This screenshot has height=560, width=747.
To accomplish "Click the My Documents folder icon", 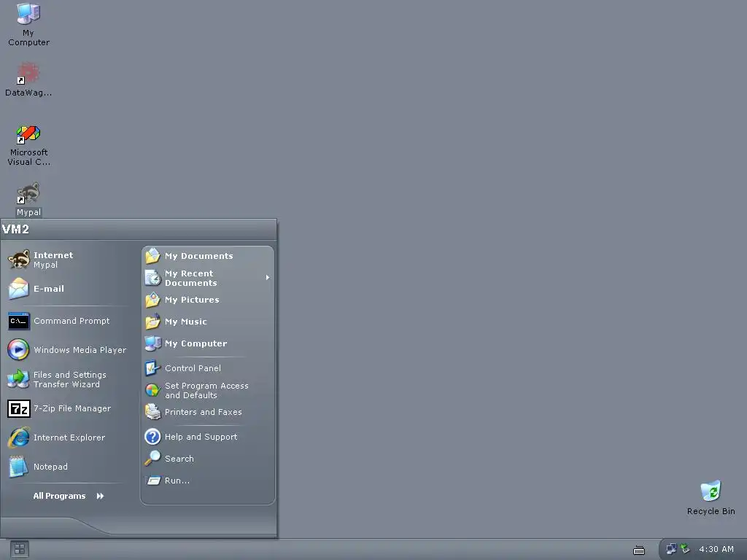I will [x=152, y=256].
